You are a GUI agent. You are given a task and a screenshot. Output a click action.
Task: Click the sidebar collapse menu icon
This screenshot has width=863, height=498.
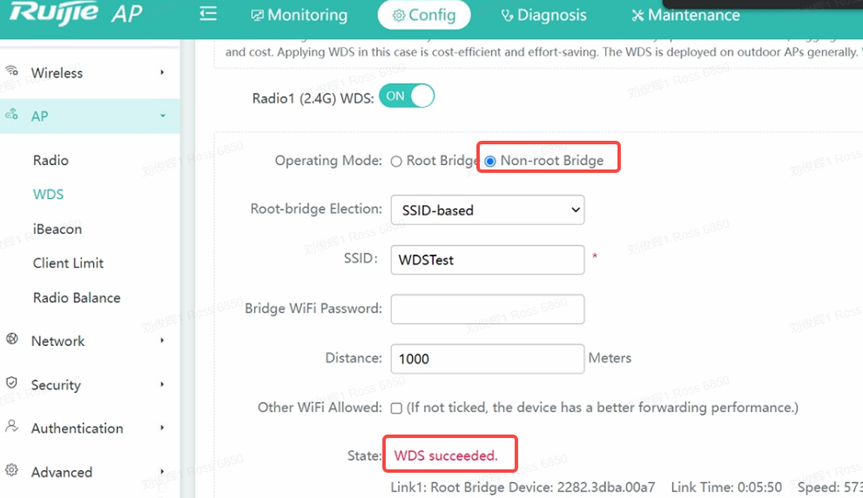click(x=208, y=14)
